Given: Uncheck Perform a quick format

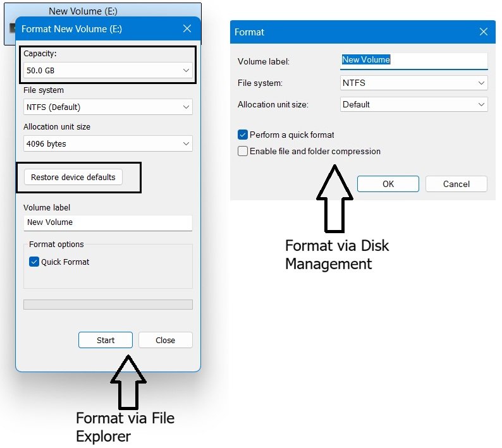Looking at the screenshot, I should coord(243,135).
